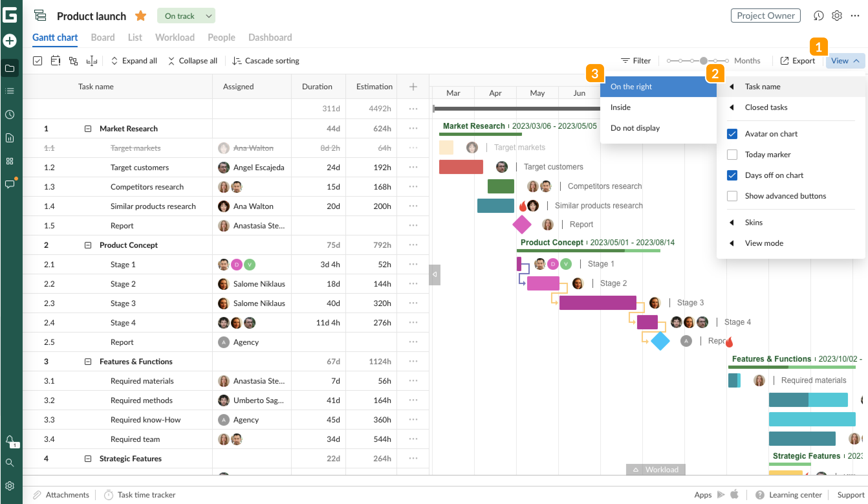Image resolution: width=868 pixels, height=504 pixels.
Task: Check Show advanced buttons
Action: [x=732, y=196]
